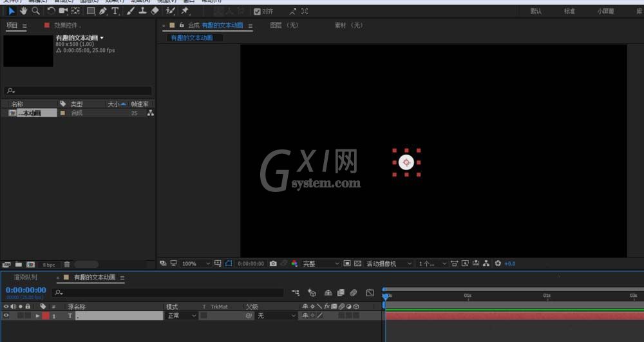Open layer 1 正常 blend mode dropdown
The height and width of the screenshot is (342, 644).
click(x=181, y=316)
